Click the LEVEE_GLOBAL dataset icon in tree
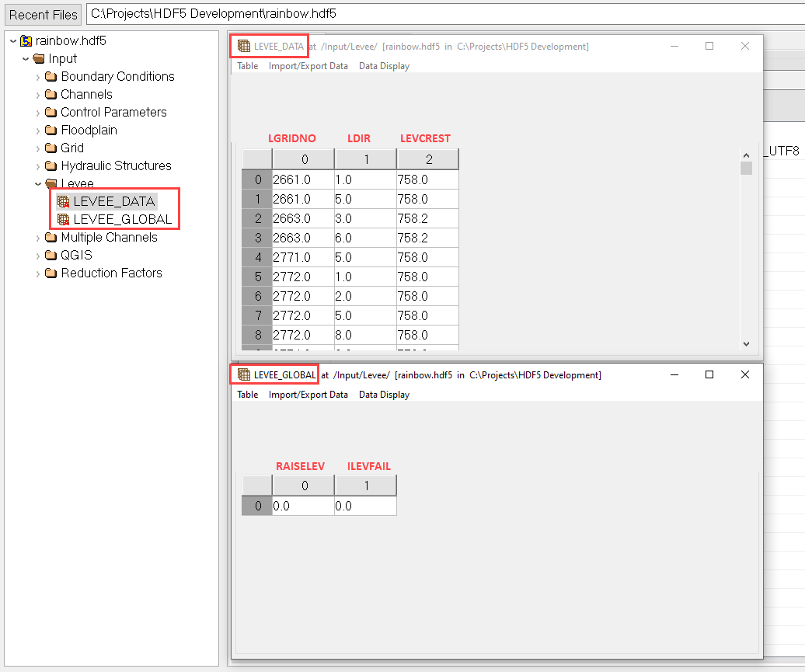 coord(64,220)
